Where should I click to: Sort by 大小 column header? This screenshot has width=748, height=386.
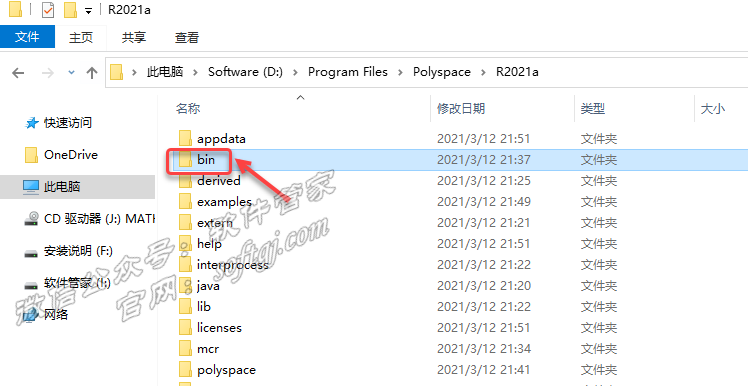coord(713,109)
